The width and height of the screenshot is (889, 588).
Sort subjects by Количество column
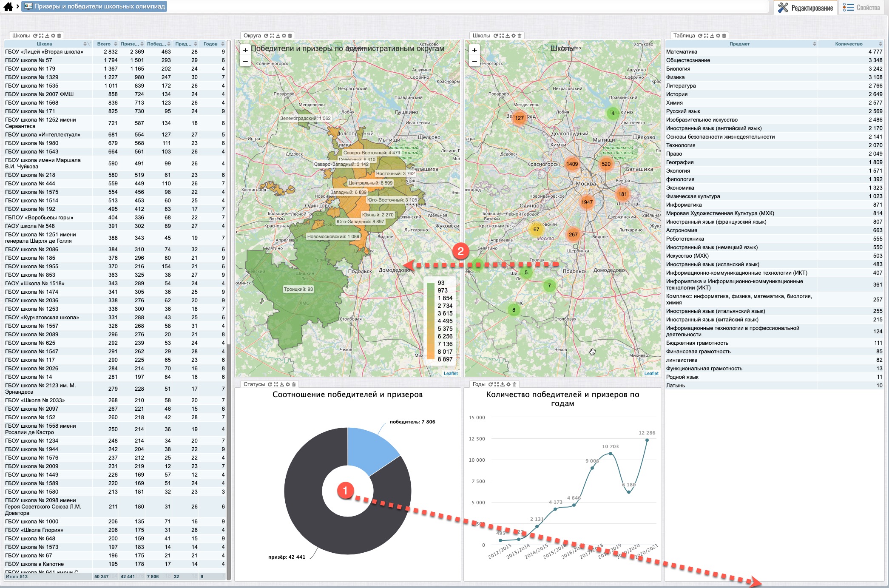[x=880, y=44]
